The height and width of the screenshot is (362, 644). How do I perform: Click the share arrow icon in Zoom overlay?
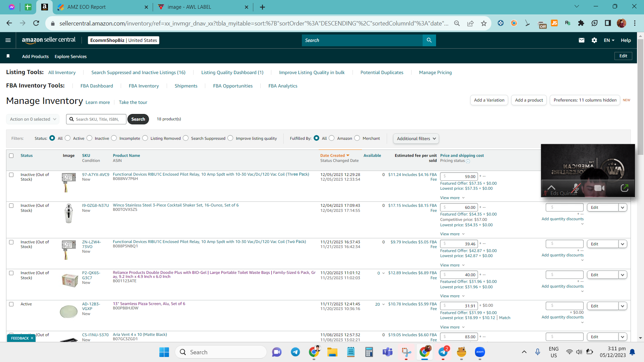pos(624,188)
